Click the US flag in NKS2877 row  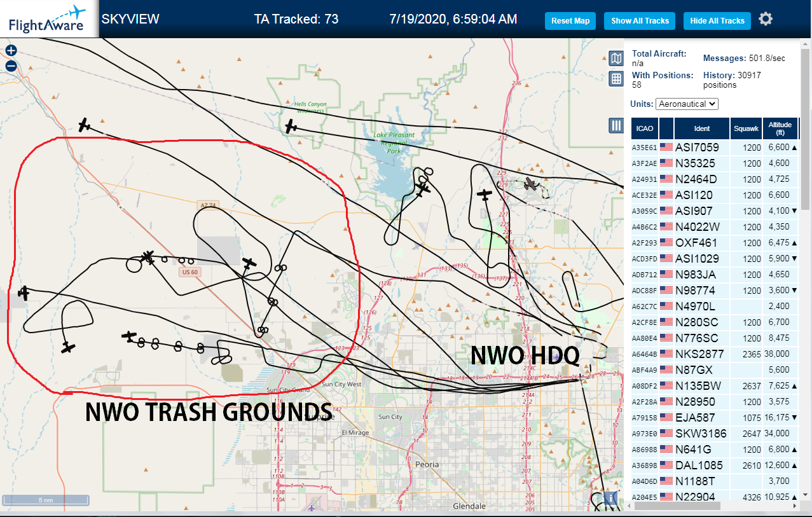(x=666, y=354)
